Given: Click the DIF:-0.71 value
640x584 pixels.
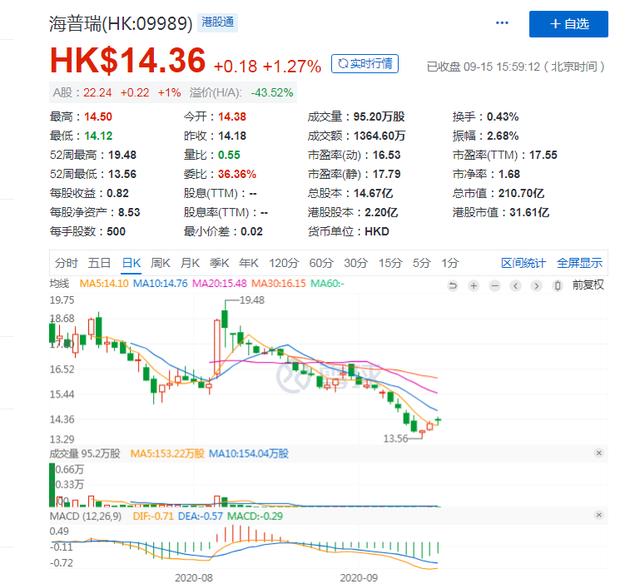Looking at the screenshot, I should (x=153, y=516).
